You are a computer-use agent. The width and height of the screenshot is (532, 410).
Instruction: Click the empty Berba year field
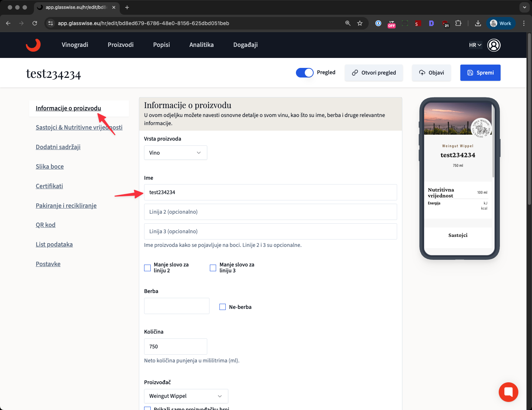pyautogui.click(x=177, y=306)
